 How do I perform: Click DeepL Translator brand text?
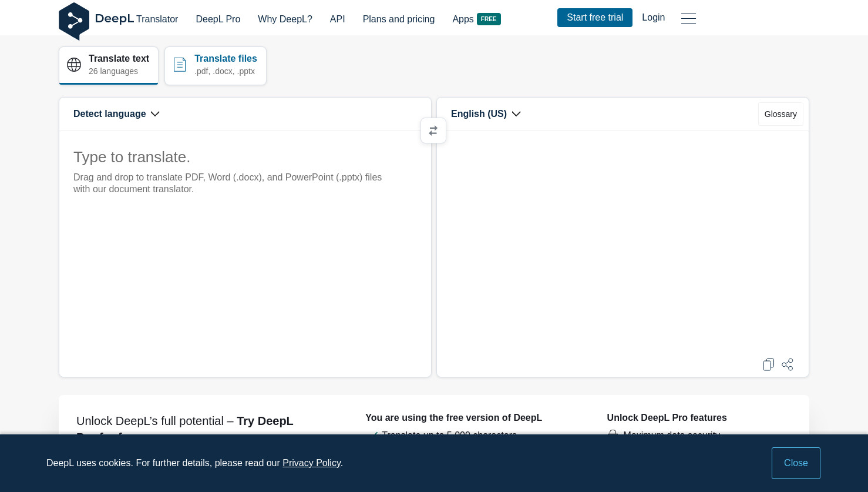pos(136,19)
